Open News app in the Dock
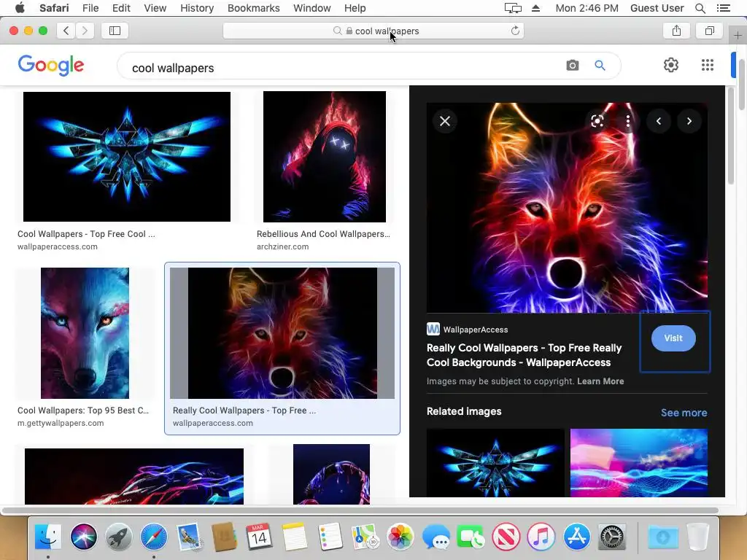 coord(506,537)
